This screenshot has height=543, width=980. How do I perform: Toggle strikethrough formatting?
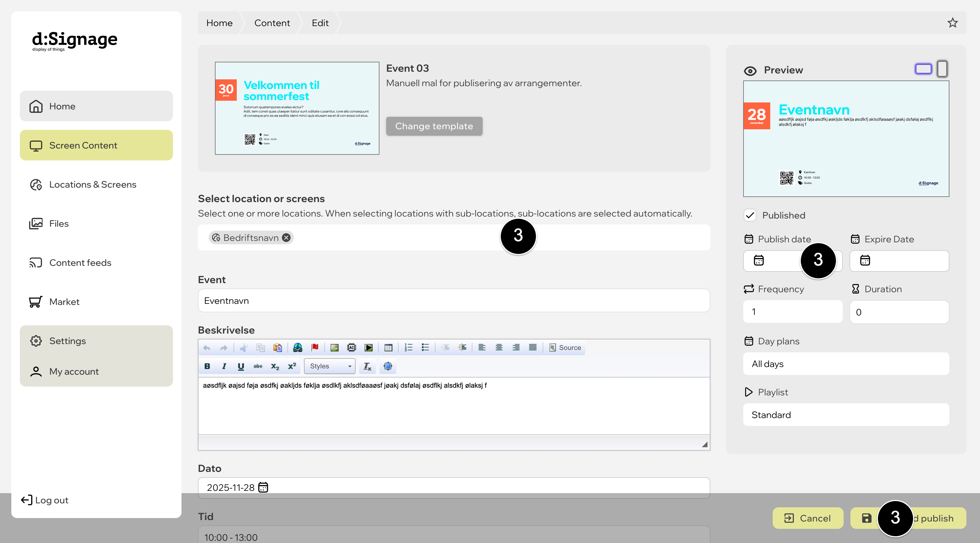point(258,366)
